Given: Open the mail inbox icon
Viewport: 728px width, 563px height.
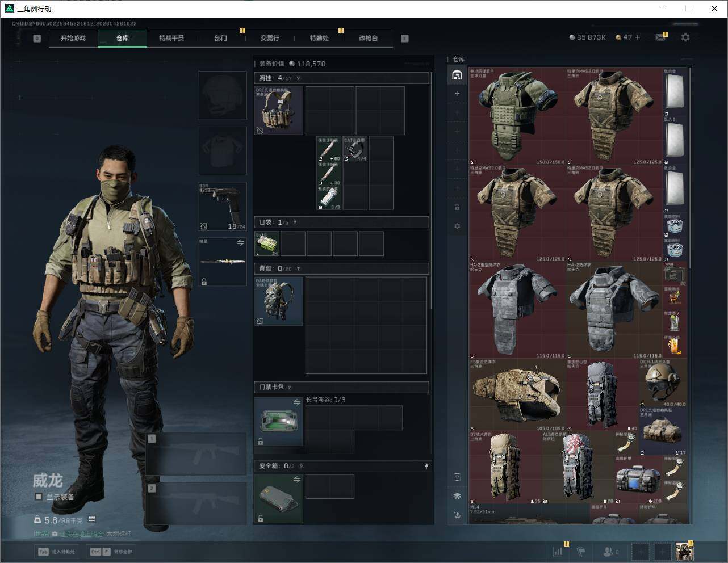Looking at the screenshot, I should pos(660,37).
